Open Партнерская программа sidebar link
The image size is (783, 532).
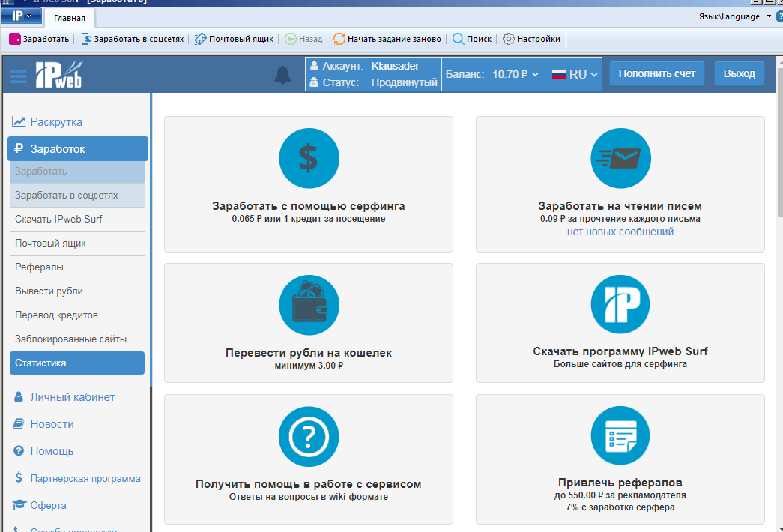pyautogui.click(x=77, y=478)
